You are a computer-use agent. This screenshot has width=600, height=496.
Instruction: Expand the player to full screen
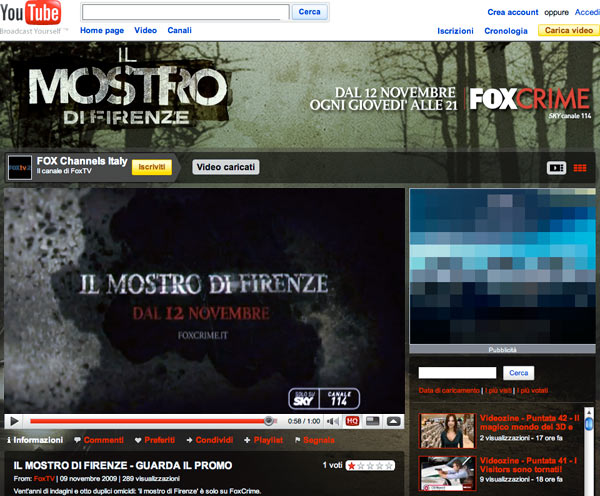tap(393, 421)
